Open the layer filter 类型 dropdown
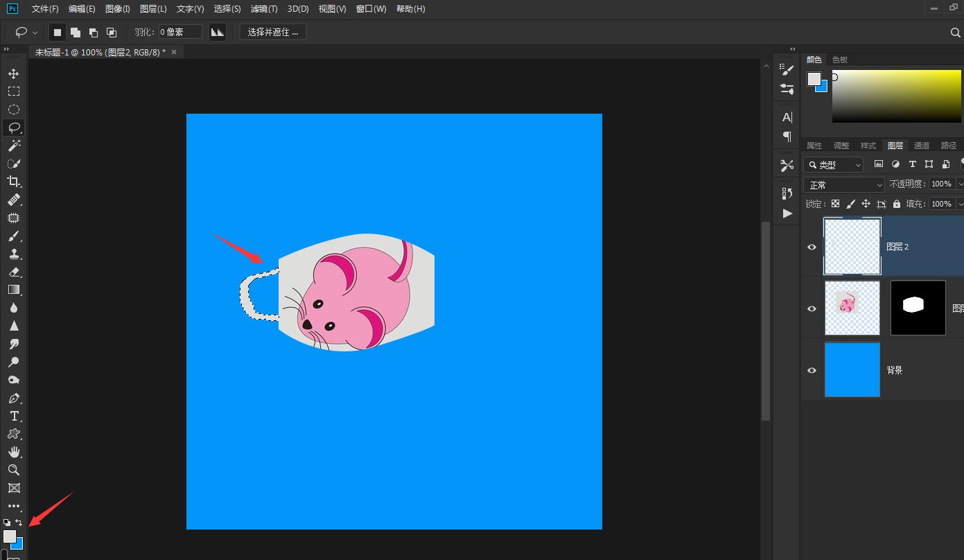Image resolution: width=964 pixels, height=560 pixels. [x=834, y=164]
